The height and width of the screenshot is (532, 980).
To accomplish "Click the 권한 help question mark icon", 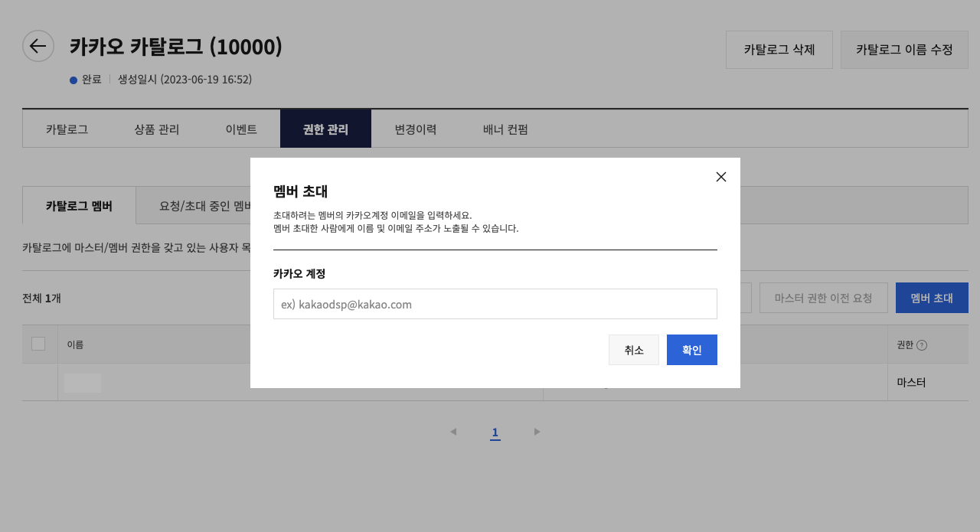I will (x=922, y=345).
